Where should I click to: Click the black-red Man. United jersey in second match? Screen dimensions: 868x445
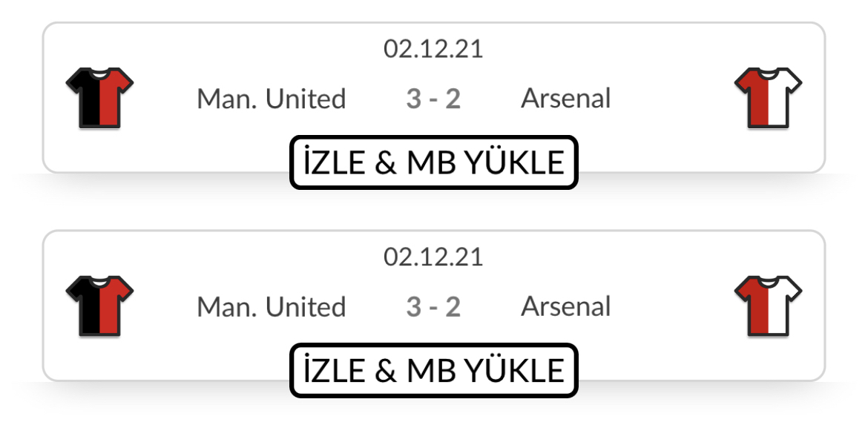(x=99, y=306)
